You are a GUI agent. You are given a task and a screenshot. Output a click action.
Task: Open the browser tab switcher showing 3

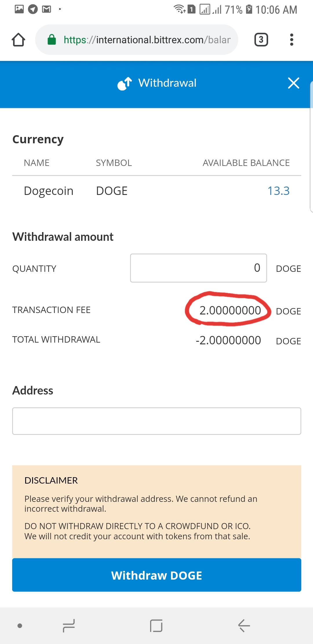(x=261, y=39)
